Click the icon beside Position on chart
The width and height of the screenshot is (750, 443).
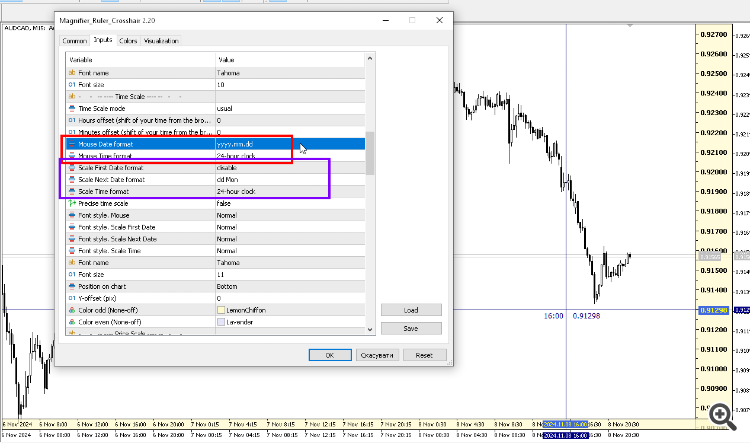pos(72,287)
